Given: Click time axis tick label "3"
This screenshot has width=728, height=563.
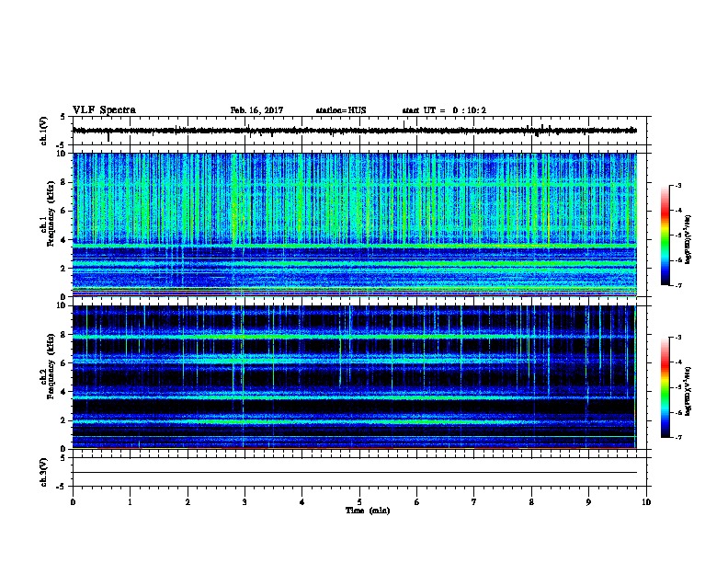Looking at the screenshot, I should (245, 501).
